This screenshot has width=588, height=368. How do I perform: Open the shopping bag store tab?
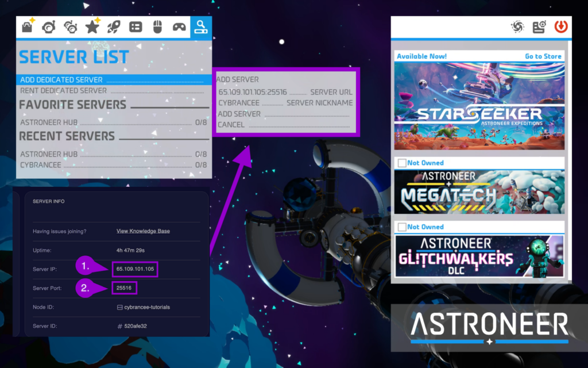28,26
